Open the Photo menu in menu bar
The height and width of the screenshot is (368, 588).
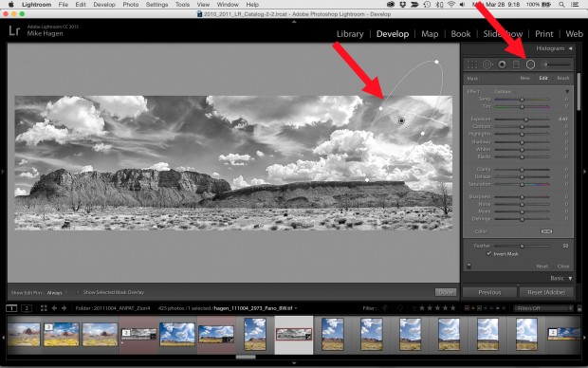(x=131, y=5)
